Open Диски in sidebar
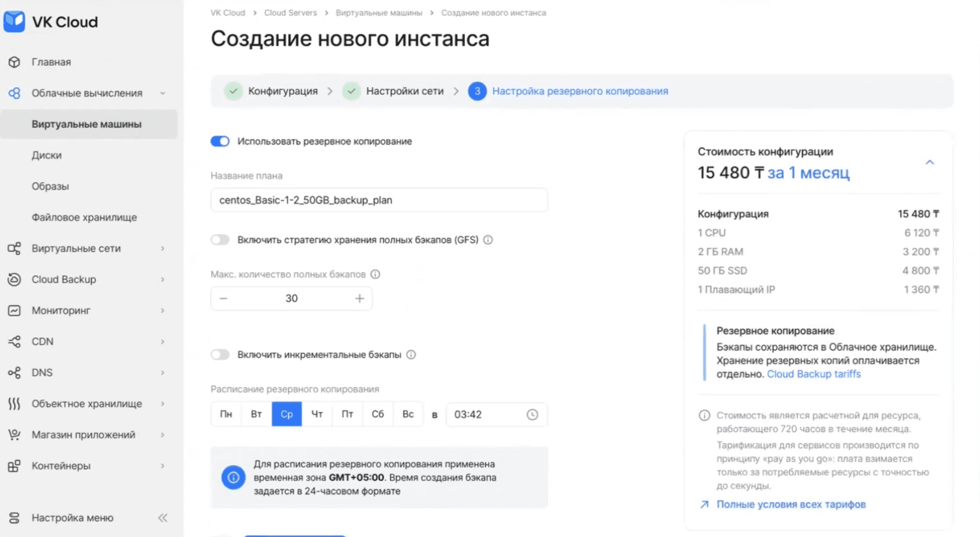 click(x=47, y=155)
